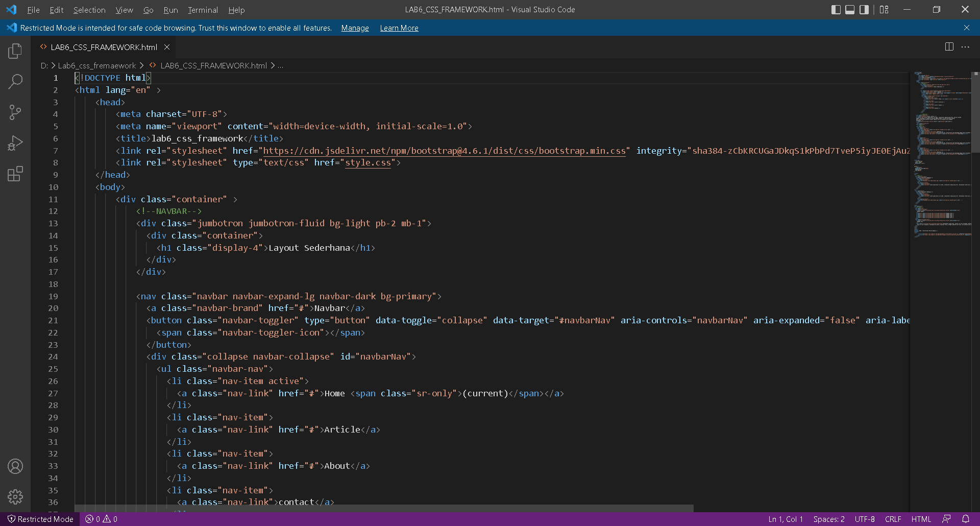Screen dimensions: 980x526
Task: Click the Split Editor icon
Action: tap(949, 46)
